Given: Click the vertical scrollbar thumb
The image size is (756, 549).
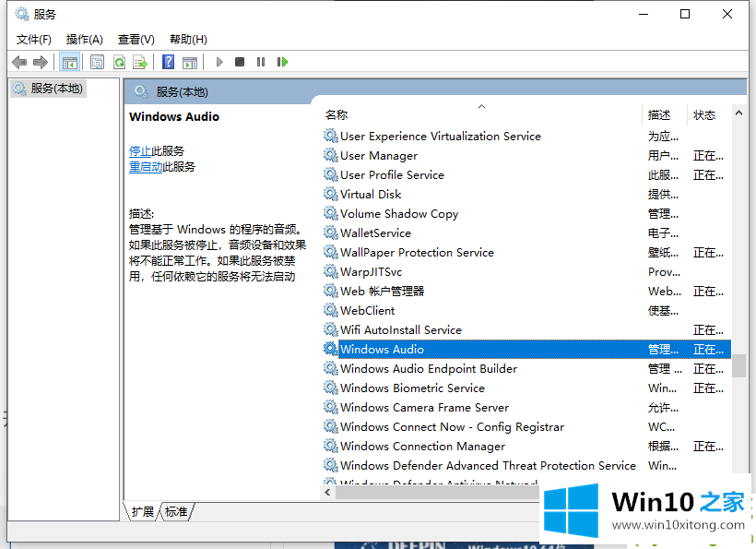Looking at the screenshot, I should [x=738, y=366].
